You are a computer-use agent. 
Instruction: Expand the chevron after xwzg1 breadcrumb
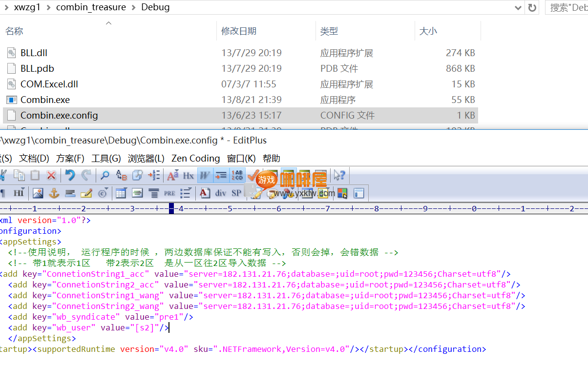coord(48,7)
